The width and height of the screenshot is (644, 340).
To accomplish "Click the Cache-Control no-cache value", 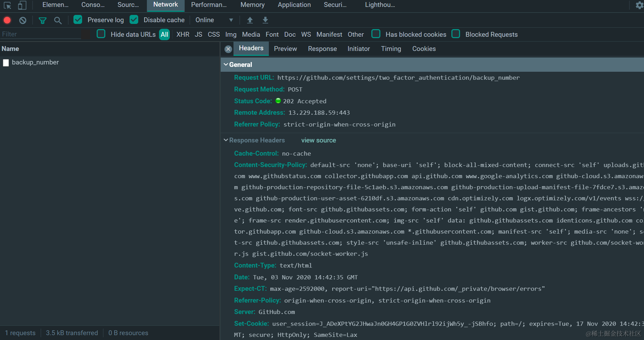I will coord(297,154).
